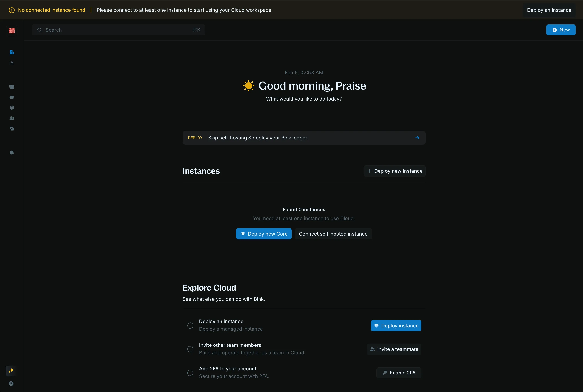Click the 'Enable 2FA' button
Image resolution: width=583 pixels, height=392 pixels.
click(x=399, y=373)
